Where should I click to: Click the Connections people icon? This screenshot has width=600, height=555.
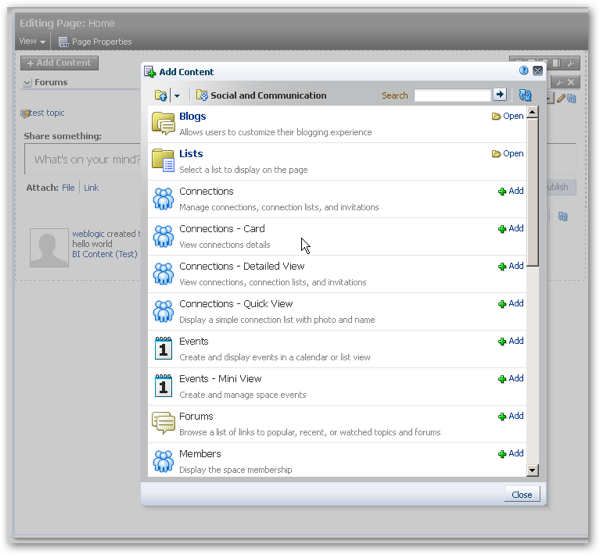coord(163,199)
